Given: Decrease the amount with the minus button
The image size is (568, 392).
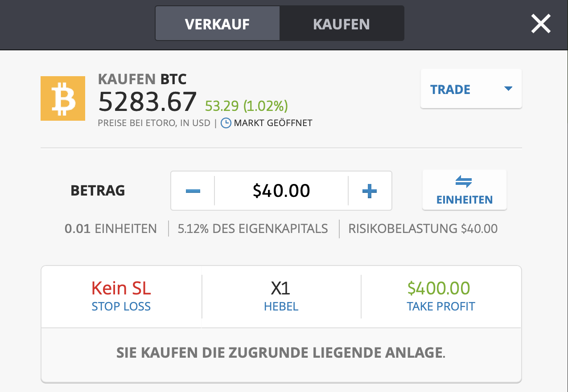Looking at the screenshot, I should click(193, 191).
